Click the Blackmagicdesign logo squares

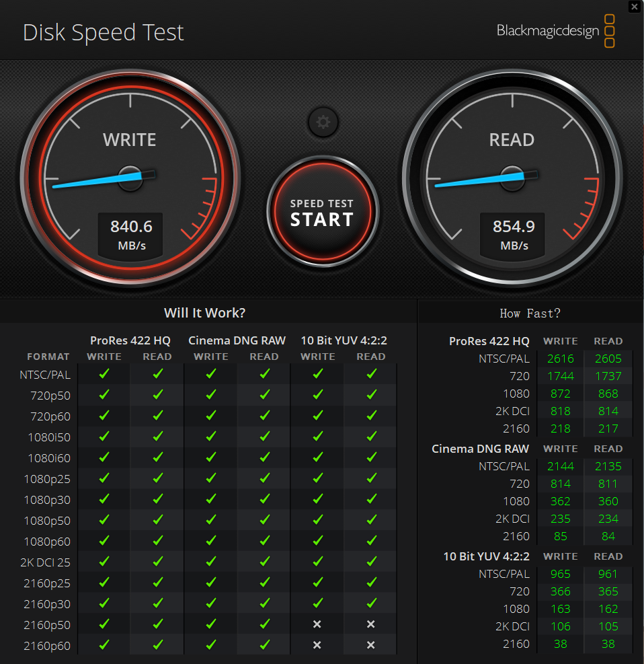click(609, 31)
